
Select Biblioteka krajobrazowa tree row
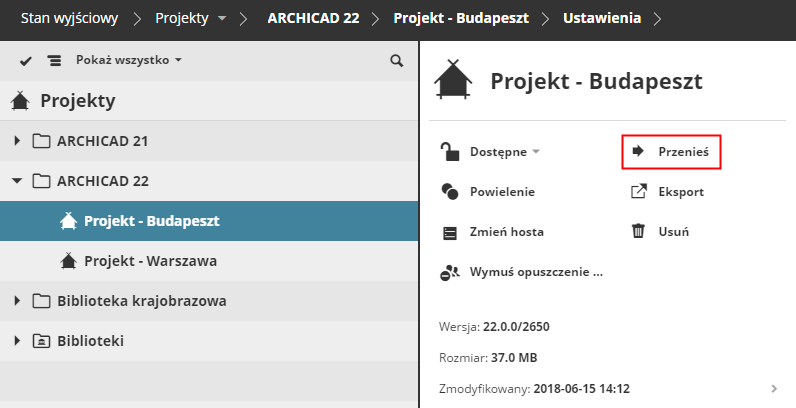pos(209,301)
